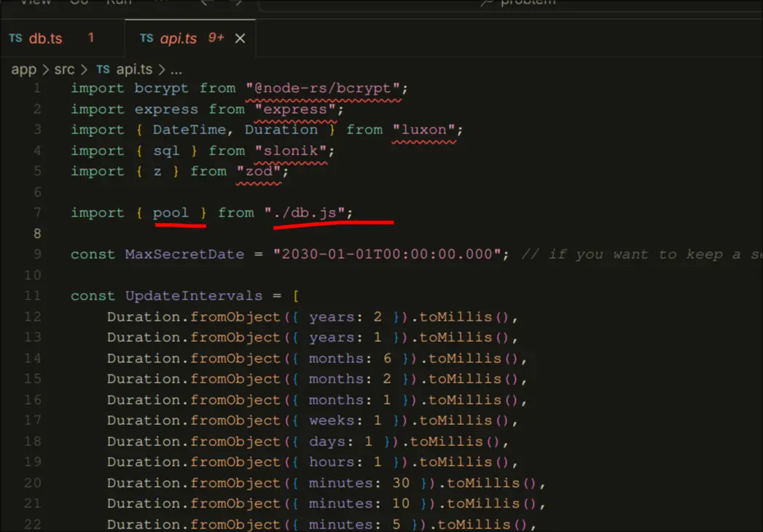The image size is (763, 532).
Task: Open the app folder breadcrumb
Action: pyautogui.click(x=23, y=69)
